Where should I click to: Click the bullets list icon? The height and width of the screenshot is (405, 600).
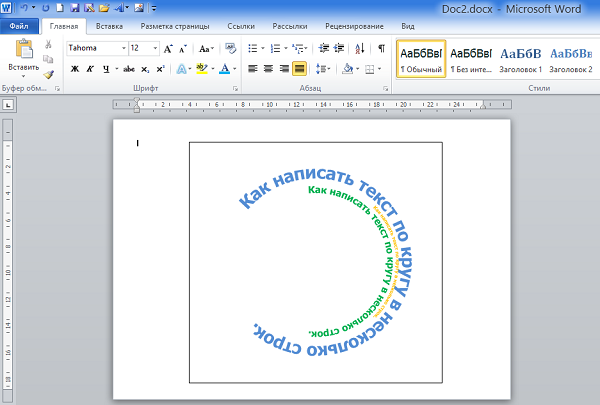tap(253, 48)
